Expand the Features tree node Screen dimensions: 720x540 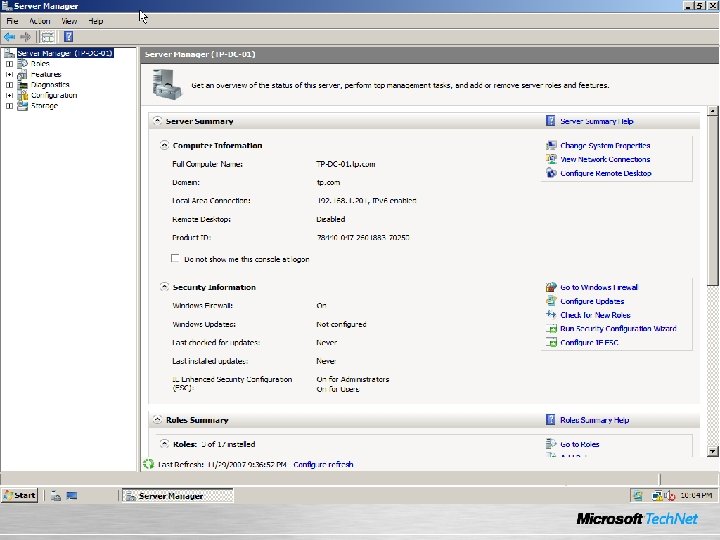tap(9, 74)
